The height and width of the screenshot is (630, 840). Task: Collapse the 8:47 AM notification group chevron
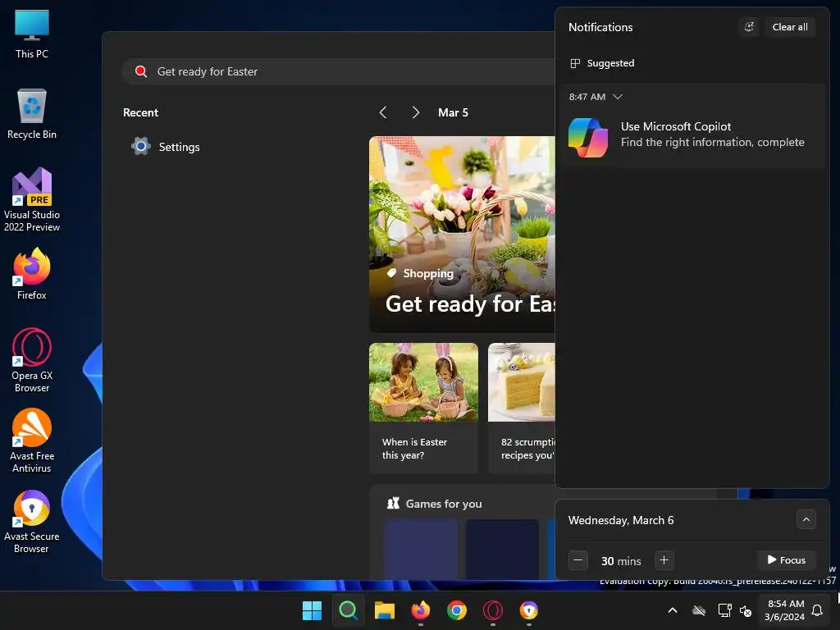(x=618, y=97)
